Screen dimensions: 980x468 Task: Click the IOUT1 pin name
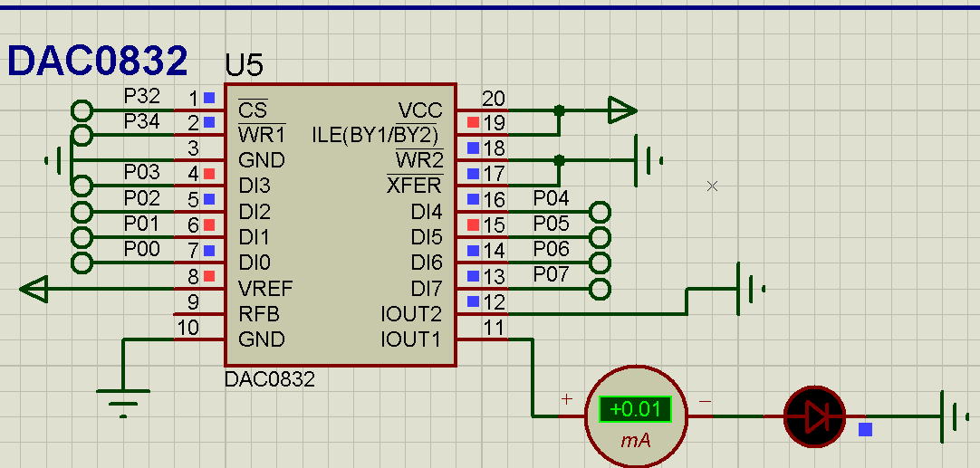coord(410,339)
